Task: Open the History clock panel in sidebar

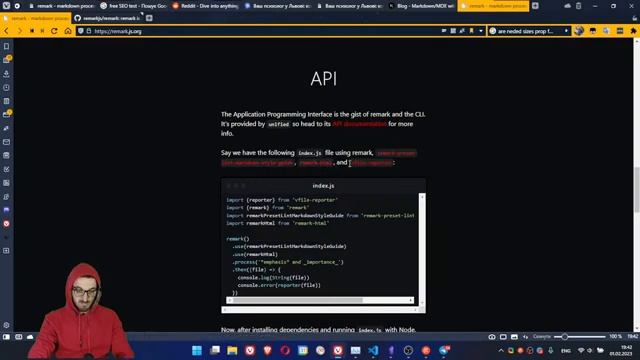Action: pos(7,87)
